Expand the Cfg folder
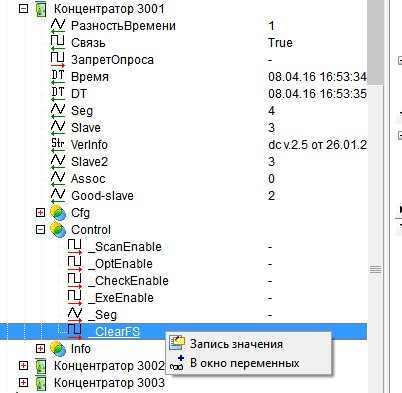Screen dimensions: 402x393 point(40,213)
